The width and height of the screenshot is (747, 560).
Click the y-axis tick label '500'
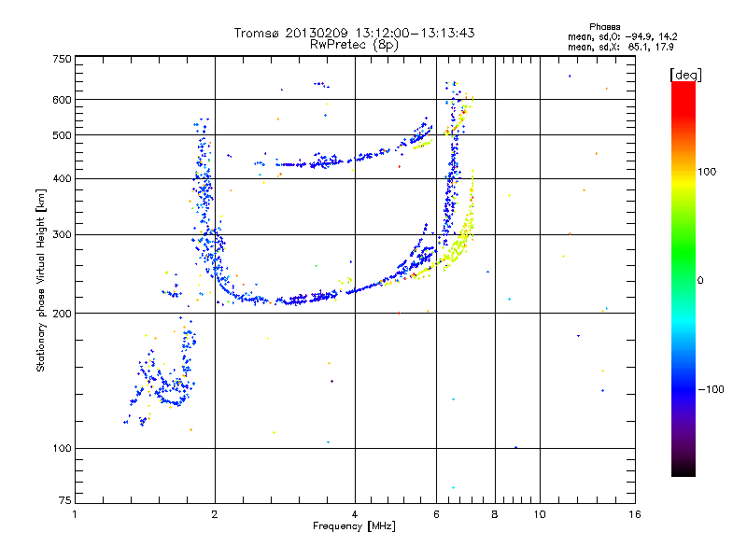click(62, 135)
